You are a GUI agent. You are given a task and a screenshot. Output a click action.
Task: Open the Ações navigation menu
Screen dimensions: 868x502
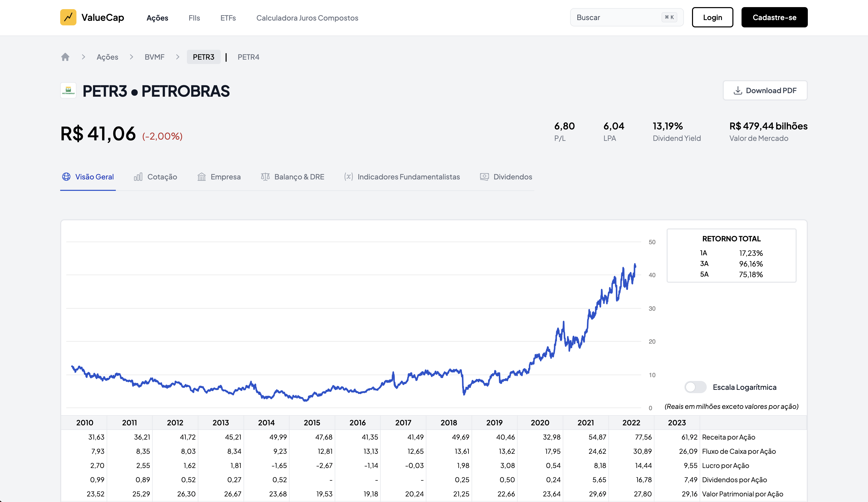[x=157, y=18]
